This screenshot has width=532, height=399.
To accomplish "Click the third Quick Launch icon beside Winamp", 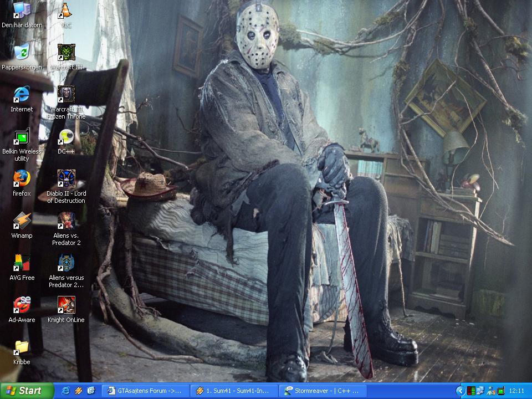I will (91, 391).
